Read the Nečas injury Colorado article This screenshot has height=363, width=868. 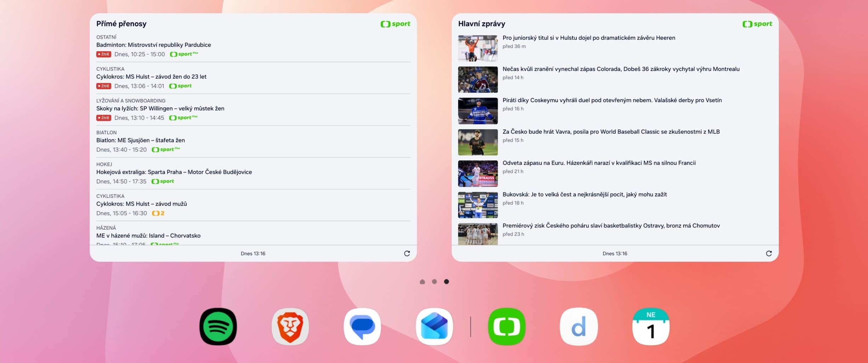[x=621, y=69]
